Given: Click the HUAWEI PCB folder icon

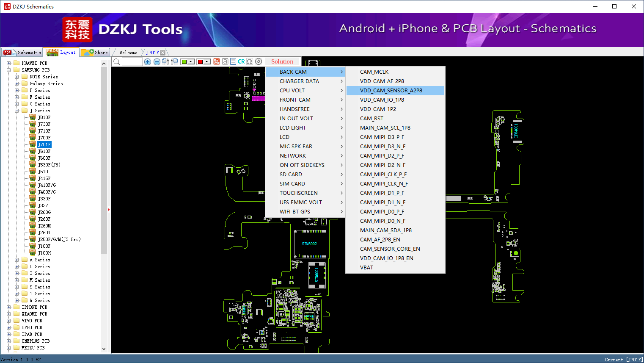Looking at the screenshot, I should (x=17, y=63).
